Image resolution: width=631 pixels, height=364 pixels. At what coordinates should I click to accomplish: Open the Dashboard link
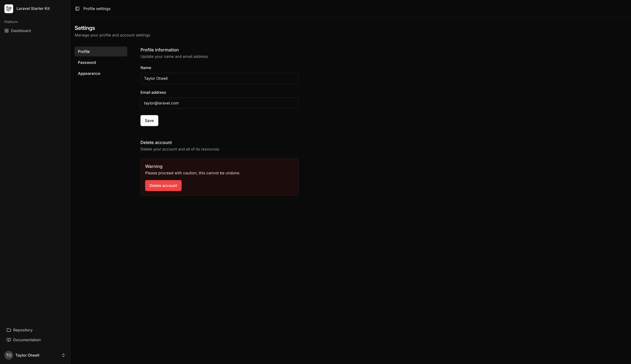[x=21, y=31]
